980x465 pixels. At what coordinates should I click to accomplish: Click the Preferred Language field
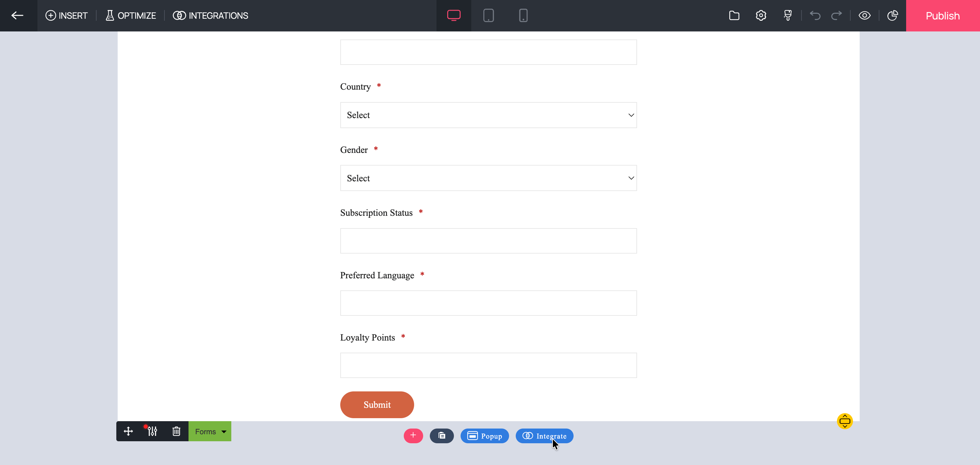[x=488, y=303]
